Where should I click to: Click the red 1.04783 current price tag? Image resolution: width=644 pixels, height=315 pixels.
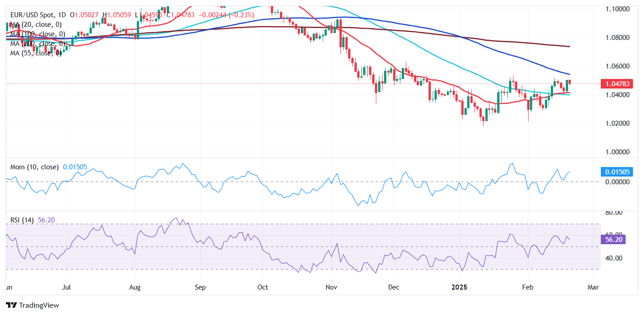pyautogui.click(x=614, y=84)
